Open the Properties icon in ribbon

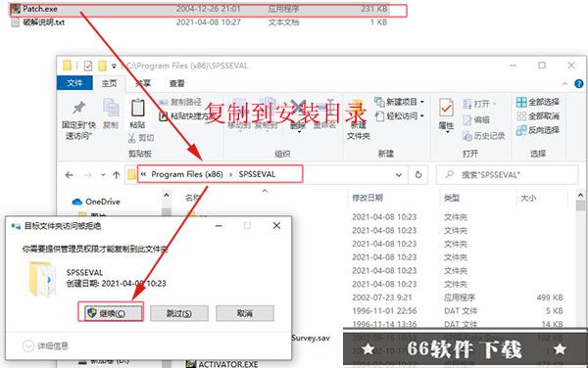[446, 108]
